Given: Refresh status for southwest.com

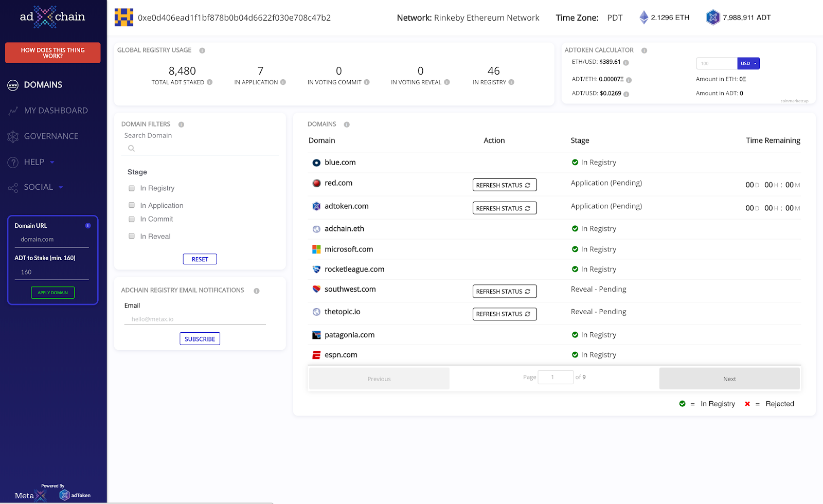Looking at the screenshot, I should coord(505,292).
